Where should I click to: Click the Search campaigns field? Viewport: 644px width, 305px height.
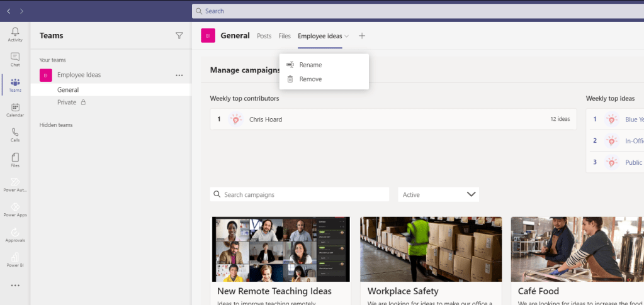pos(300,195)
